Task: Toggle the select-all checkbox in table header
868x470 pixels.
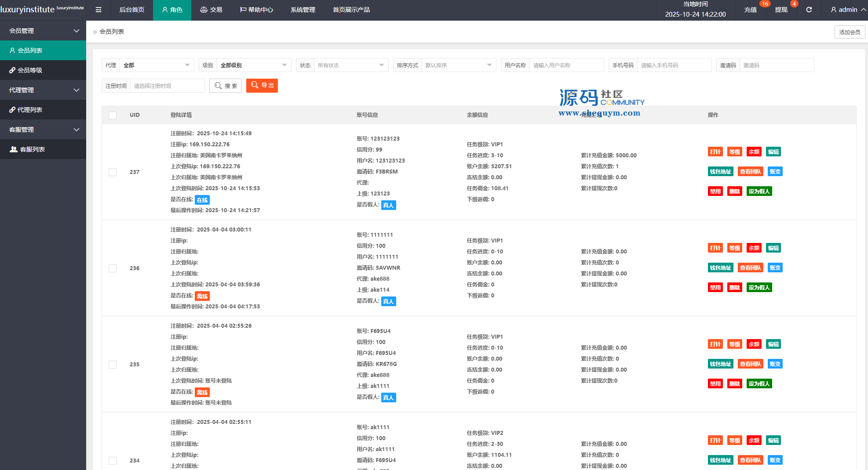Action: click(113, 115)
